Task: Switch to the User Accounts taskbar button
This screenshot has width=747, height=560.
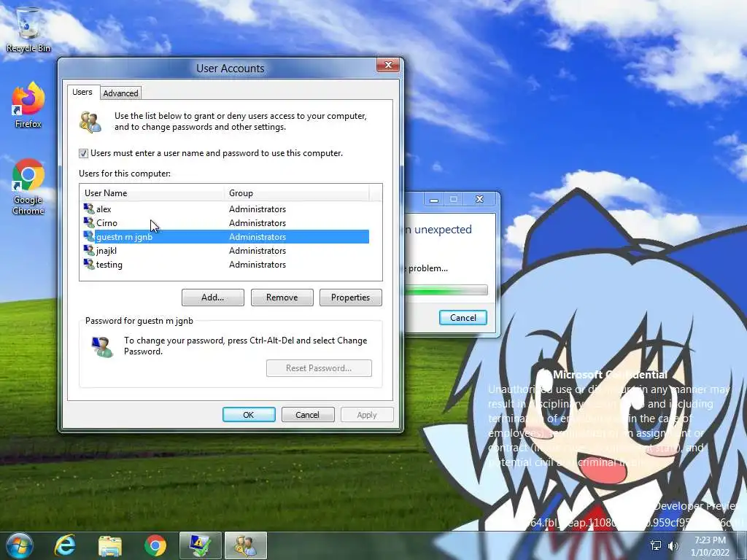Action: tap(246, 545)
